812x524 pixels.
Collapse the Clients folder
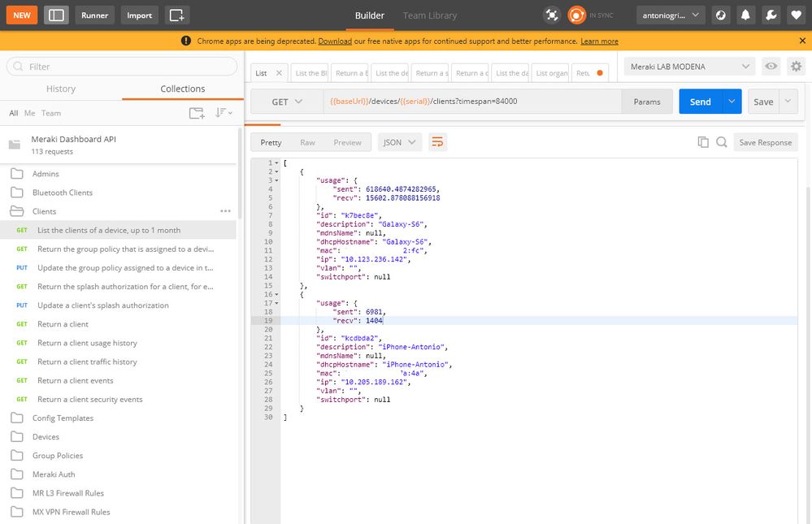pyautogui.click(x=119, y=211)
